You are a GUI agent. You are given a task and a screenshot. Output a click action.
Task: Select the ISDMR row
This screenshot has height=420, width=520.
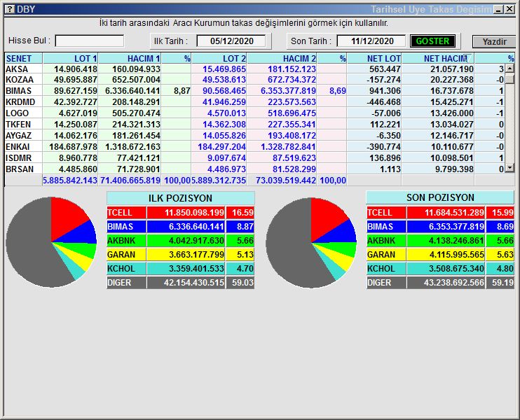(x=254, y=158)
